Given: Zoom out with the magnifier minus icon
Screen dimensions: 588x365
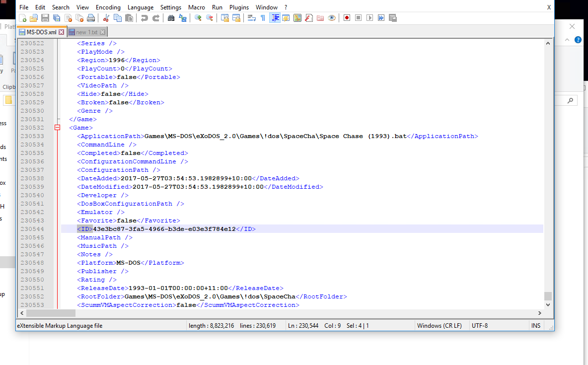Looking at the screenshot, I should point(209,18).
